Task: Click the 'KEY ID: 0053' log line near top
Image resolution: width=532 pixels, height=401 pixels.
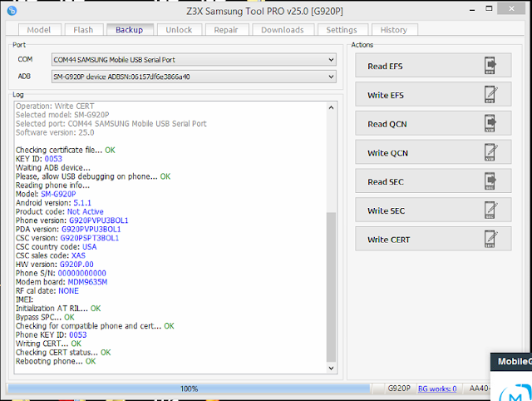Action: [39, 159]
